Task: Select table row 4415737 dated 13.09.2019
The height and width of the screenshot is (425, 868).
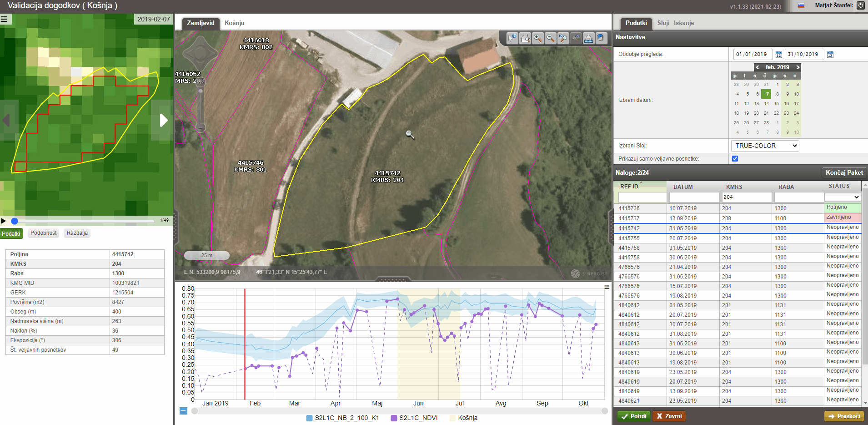Action: click(738, 218)
